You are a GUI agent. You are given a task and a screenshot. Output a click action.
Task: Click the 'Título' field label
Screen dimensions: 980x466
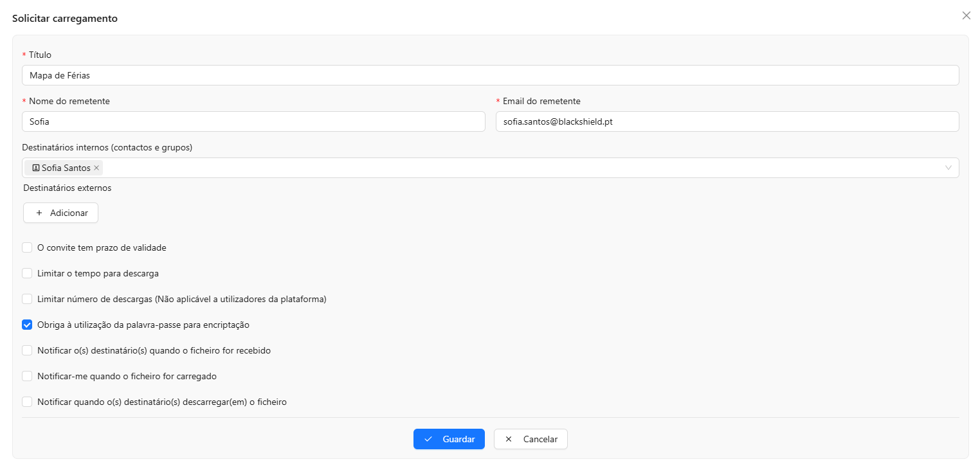(40, 55)
